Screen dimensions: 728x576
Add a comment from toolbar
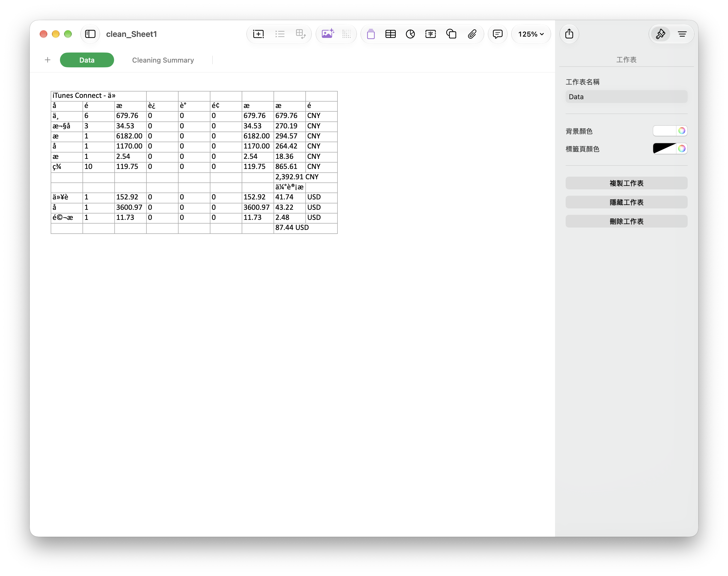(498, 34)
